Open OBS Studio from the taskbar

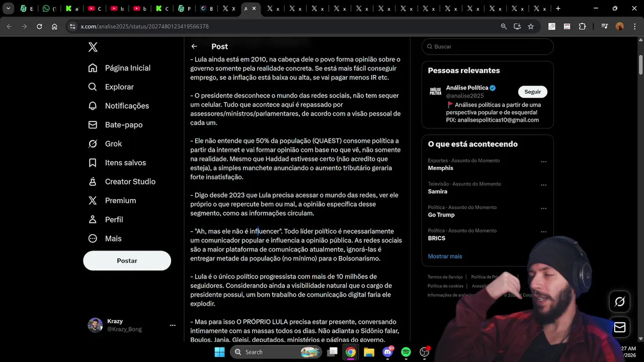425,352
